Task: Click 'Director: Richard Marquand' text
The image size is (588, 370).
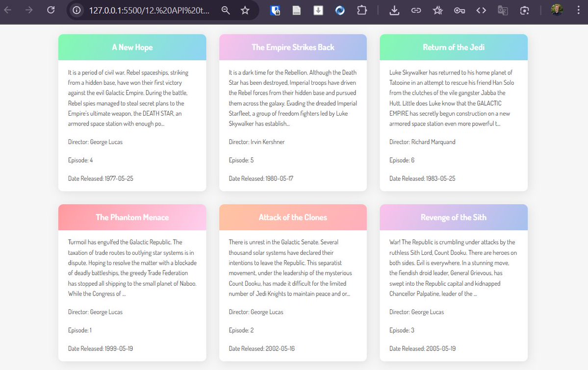Action: click(422, 142)
